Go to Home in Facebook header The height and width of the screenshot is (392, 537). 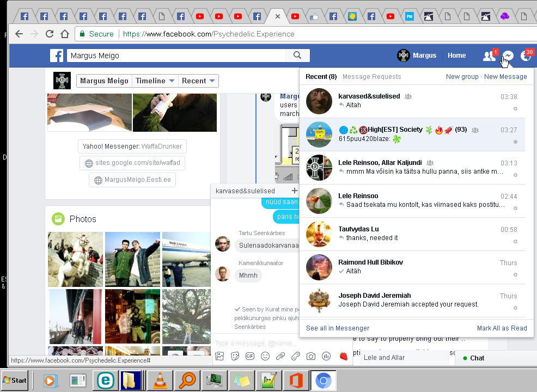[x=456, y=56]
